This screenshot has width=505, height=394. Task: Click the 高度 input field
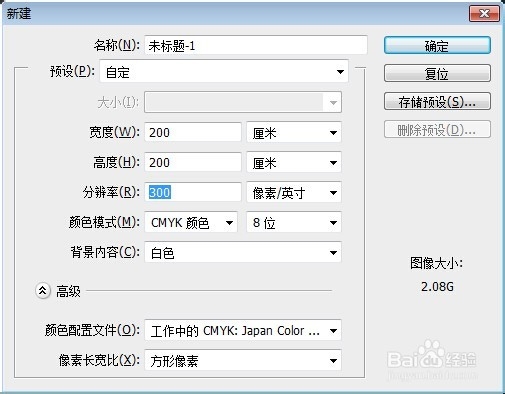[193, 162]
